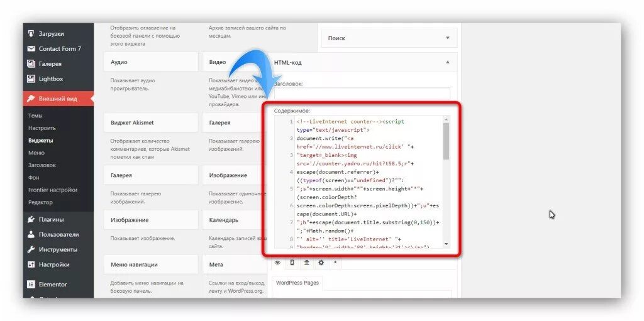This screenshot has height=321, width=644.
Task: Collapse the HTML-код widget arrow
Action: 448,62
